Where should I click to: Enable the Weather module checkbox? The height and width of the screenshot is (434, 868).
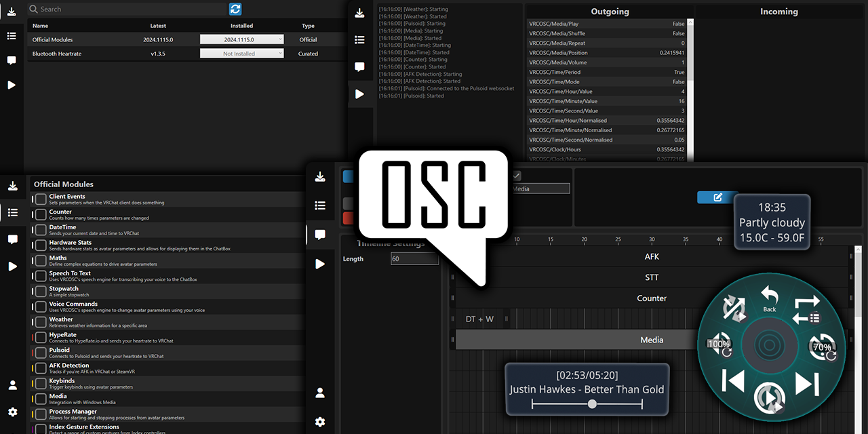(41, 322)
